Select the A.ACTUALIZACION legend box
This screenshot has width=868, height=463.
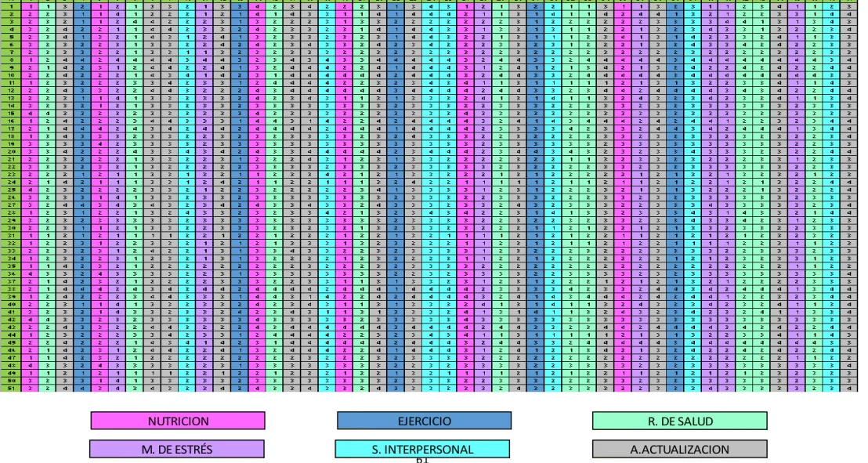(680, 449)
